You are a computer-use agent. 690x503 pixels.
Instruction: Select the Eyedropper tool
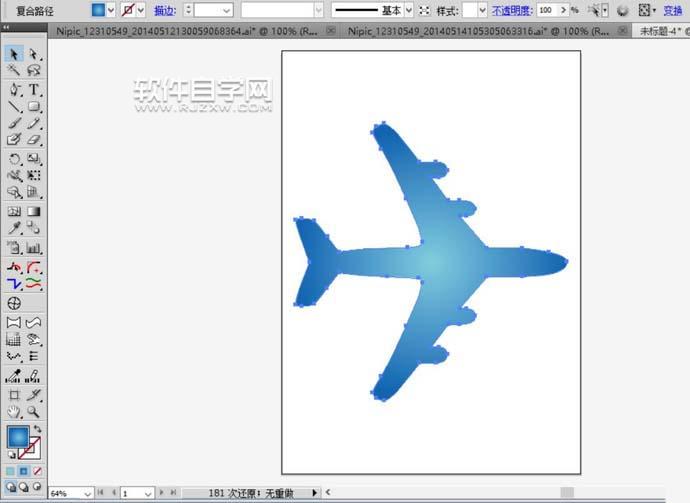pyautogui.click(x=14, y=228)
